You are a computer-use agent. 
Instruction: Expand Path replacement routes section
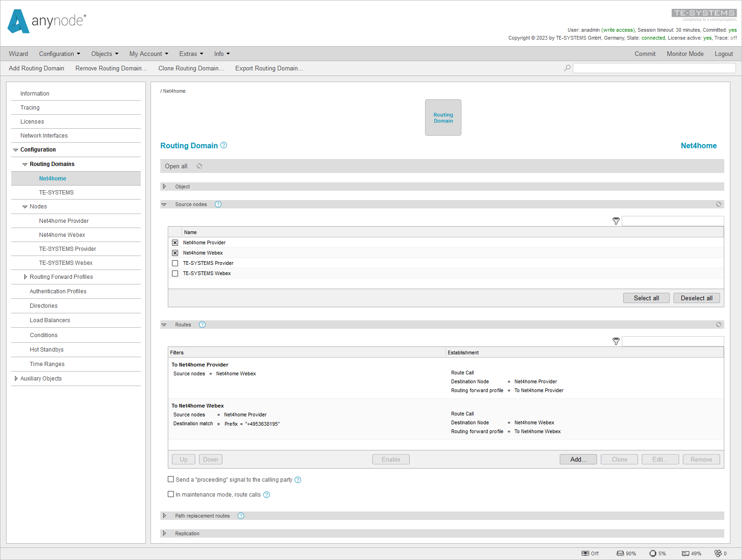164,516
